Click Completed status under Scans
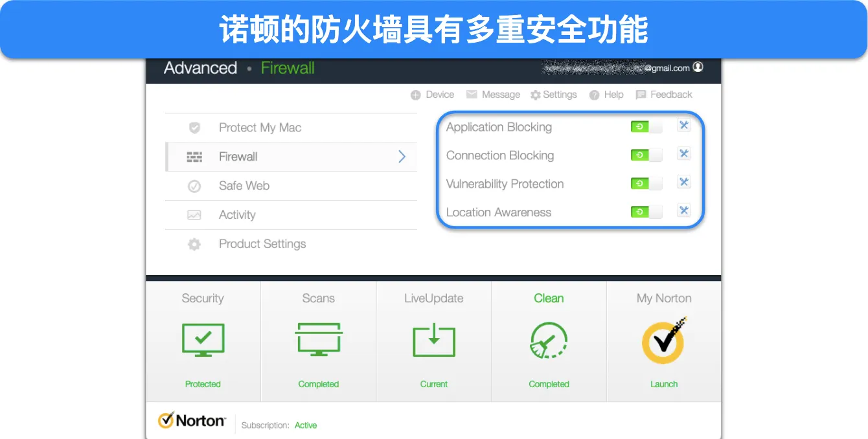 318,384
